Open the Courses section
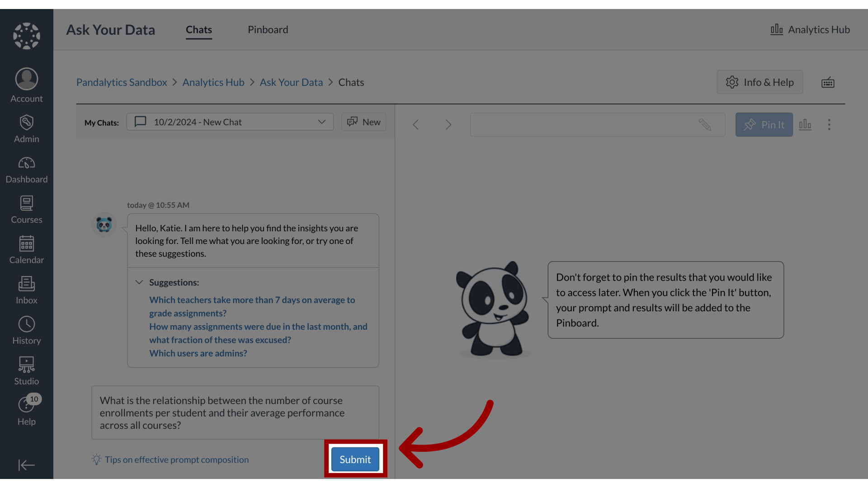The height and width of the screenshot is (488, 868). (x=26, y=209)
